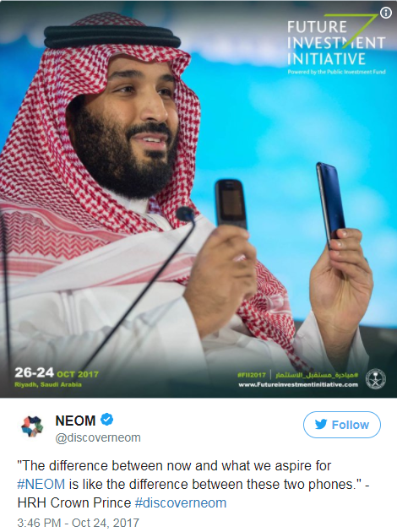The image size is (397, 532).
Task: Click the blue smartphone held up in photo
Action: [330, 205]
